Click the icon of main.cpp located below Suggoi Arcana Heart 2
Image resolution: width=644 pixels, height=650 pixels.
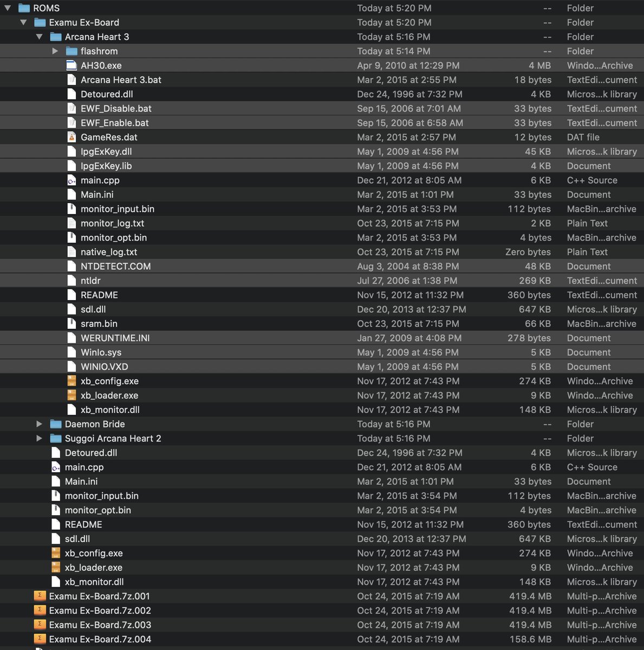click(x=56, y=467)
